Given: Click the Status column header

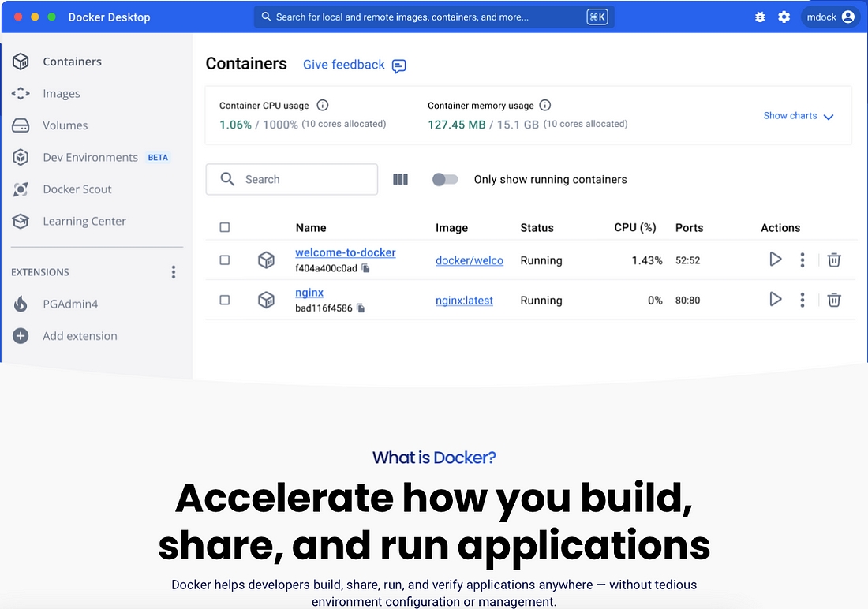Looking at the screenshot, I should [537, 227].
